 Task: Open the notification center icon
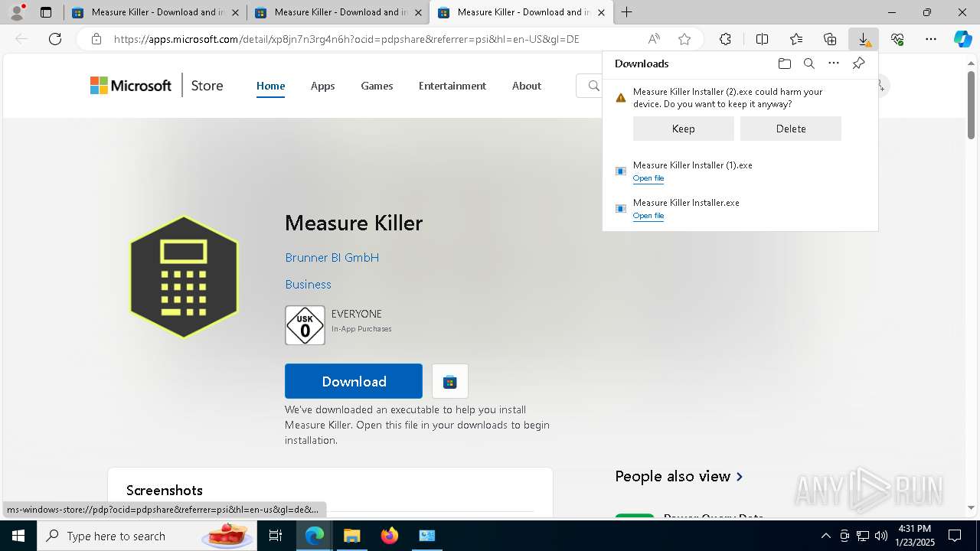[x=955, y=536]
